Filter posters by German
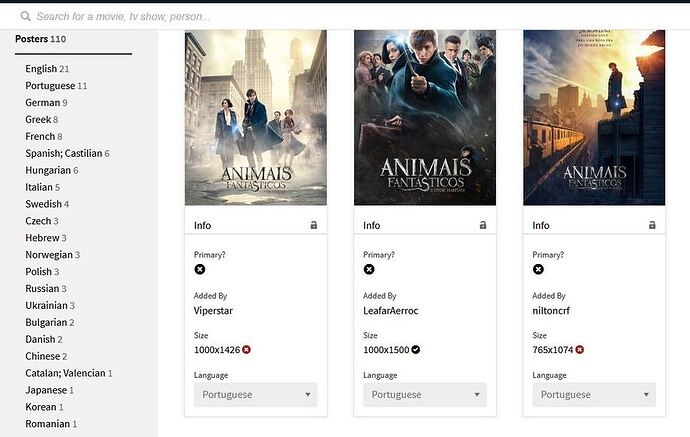690x437 pixels. [46, 103]
